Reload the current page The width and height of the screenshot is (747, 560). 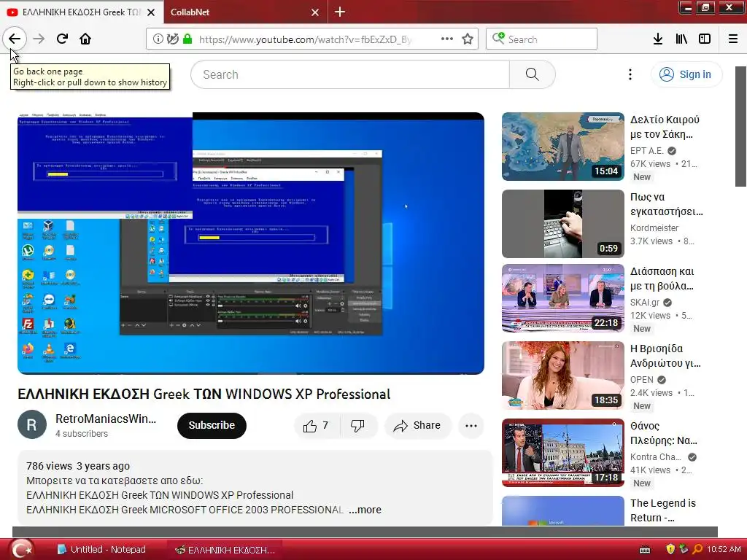pos(62,39)
